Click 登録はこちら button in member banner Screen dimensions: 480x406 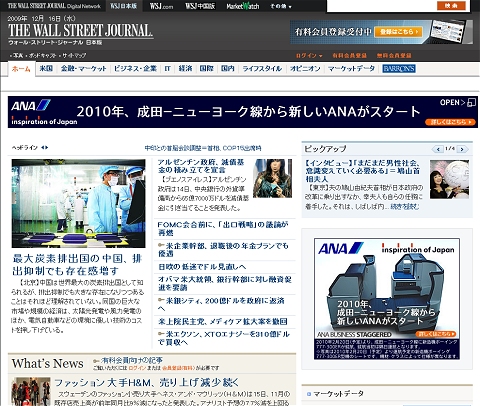pos(399,32)
